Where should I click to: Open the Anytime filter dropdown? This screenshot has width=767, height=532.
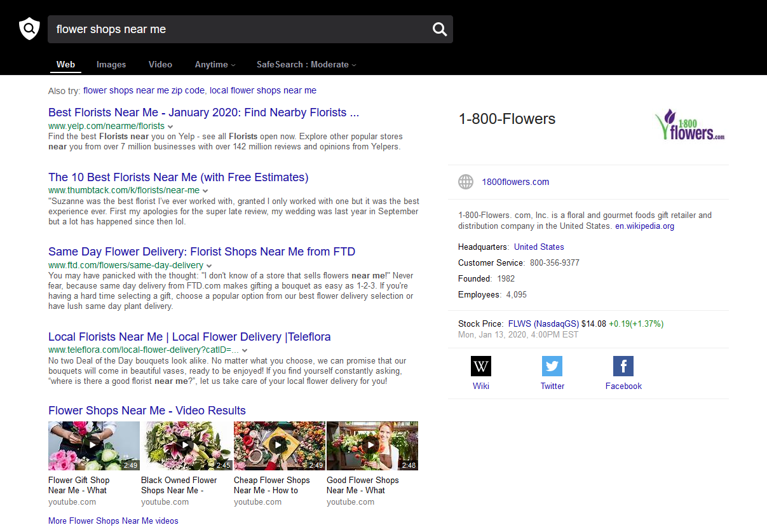point(215,64)
